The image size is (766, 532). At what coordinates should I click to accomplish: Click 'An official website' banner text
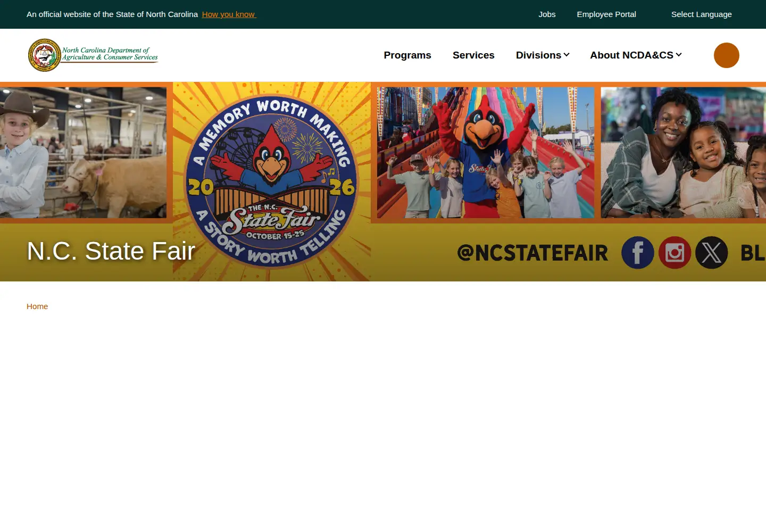(x=112, y=14)
